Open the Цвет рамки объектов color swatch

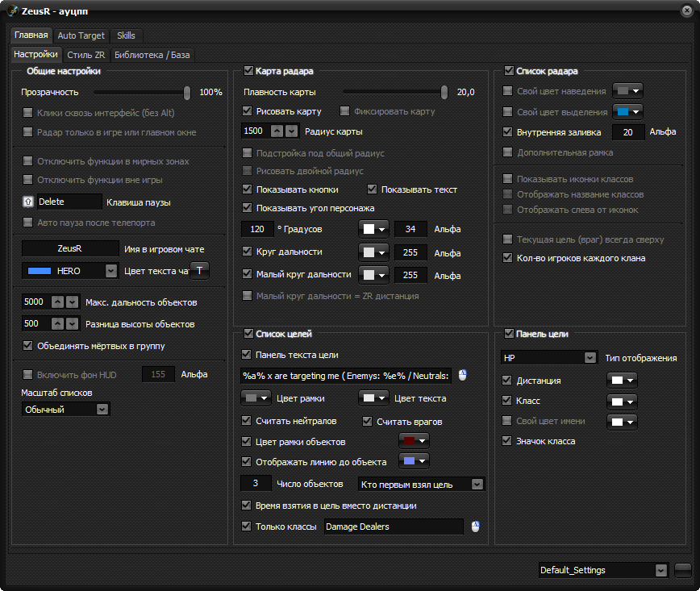414,441
